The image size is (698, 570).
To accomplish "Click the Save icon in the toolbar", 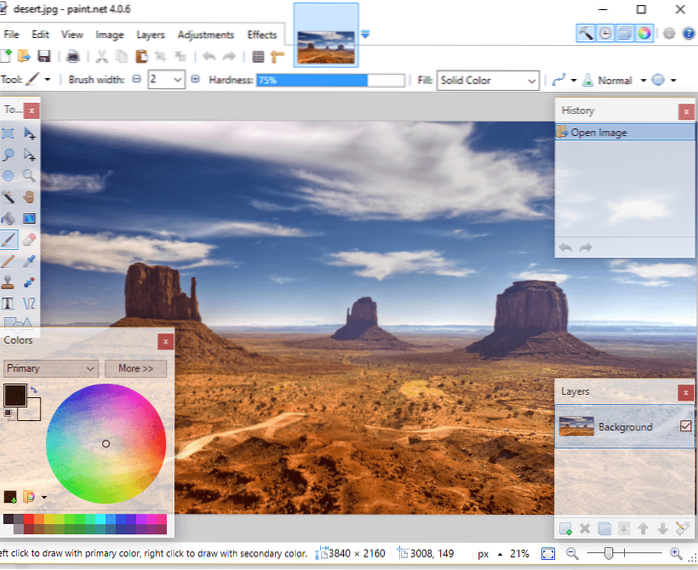I will [x=44, y=57].
